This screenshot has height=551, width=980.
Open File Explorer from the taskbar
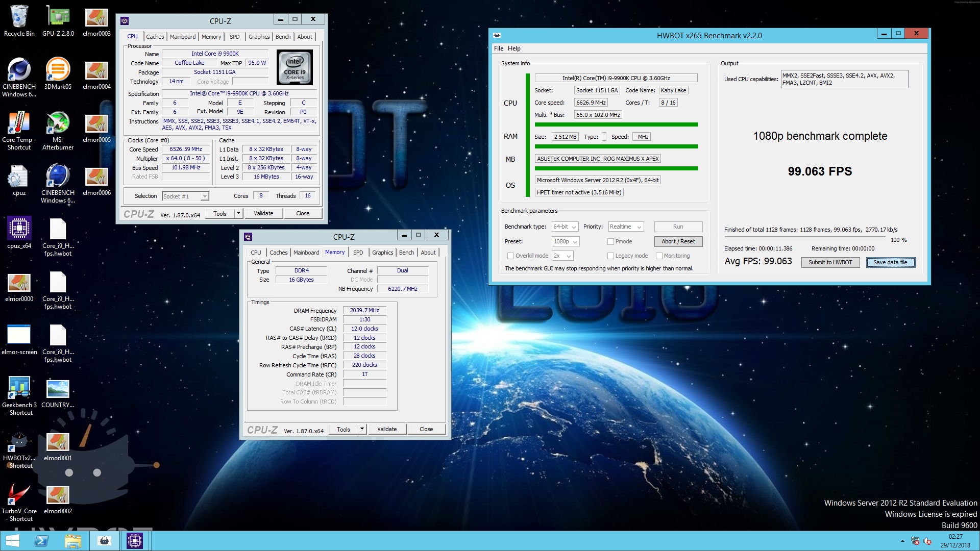[x=73, y=541]
